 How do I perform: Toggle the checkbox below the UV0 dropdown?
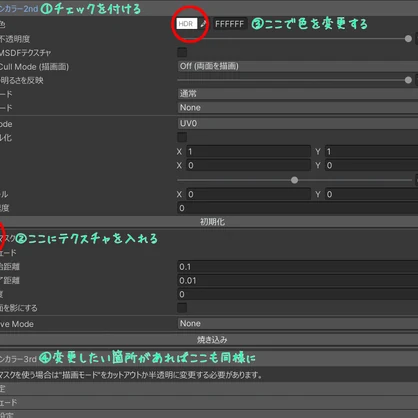pos(182,137)
